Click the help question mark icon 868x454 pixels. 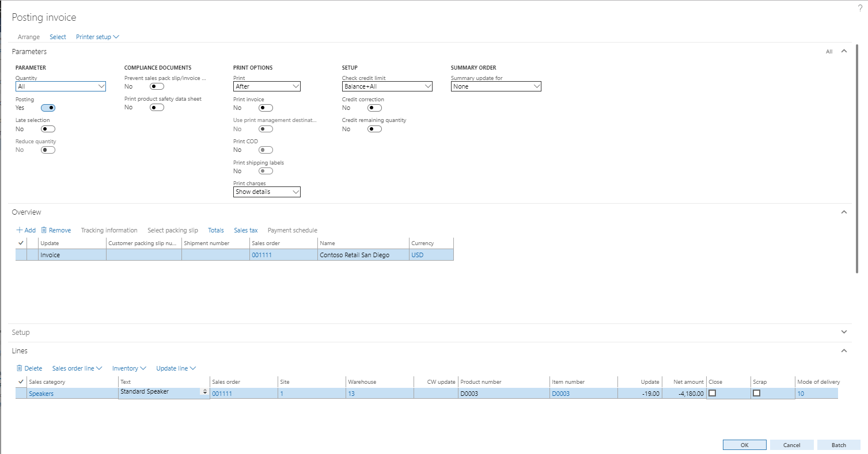(x=860, y=8)
